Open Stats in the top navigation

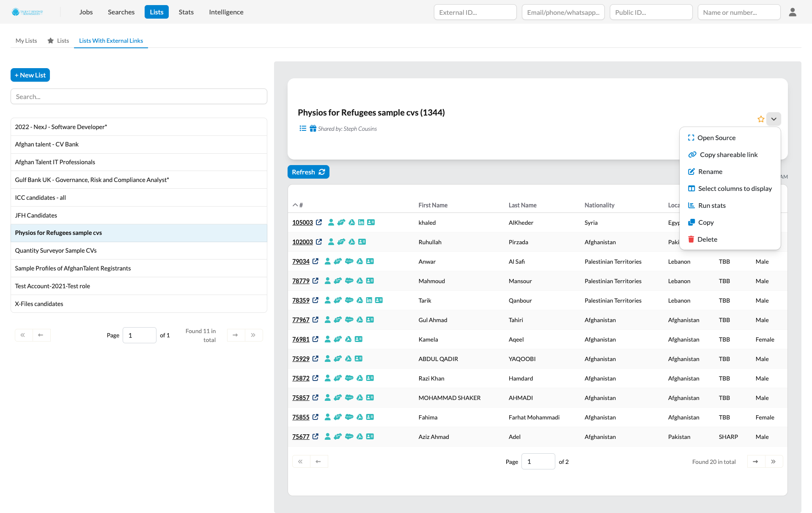186,12
